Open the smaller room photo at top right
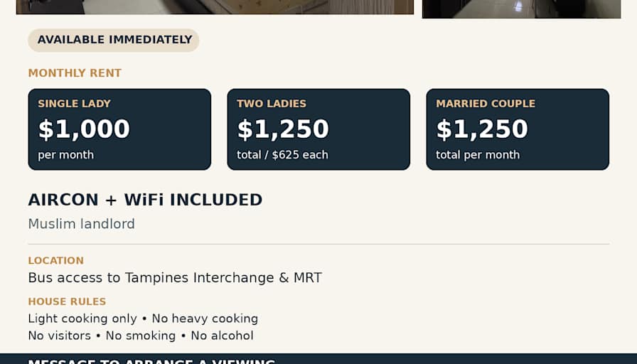 pyautogui.click(x=521, y=9)
